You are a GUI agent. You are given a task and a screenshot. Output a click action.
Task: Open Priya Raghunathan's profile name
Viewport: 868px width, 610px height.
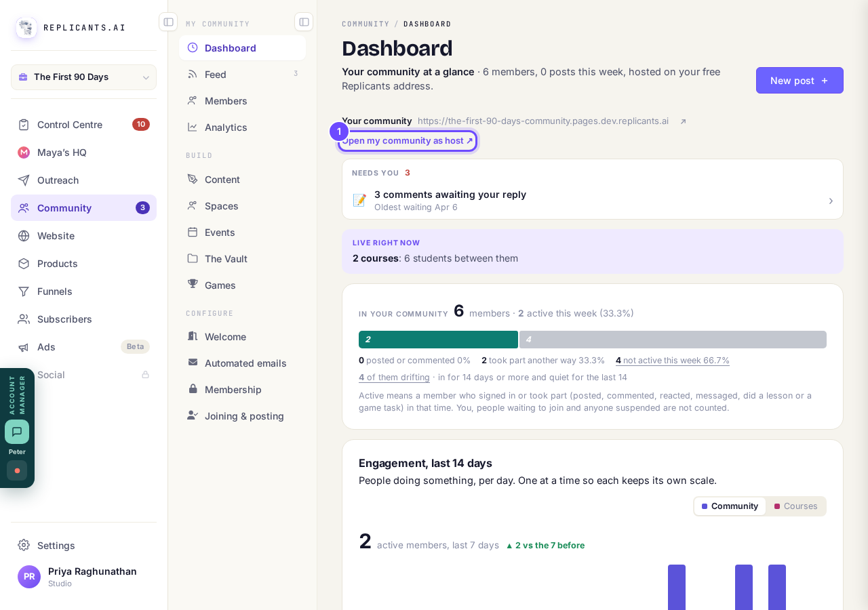(x=92, y=571)
